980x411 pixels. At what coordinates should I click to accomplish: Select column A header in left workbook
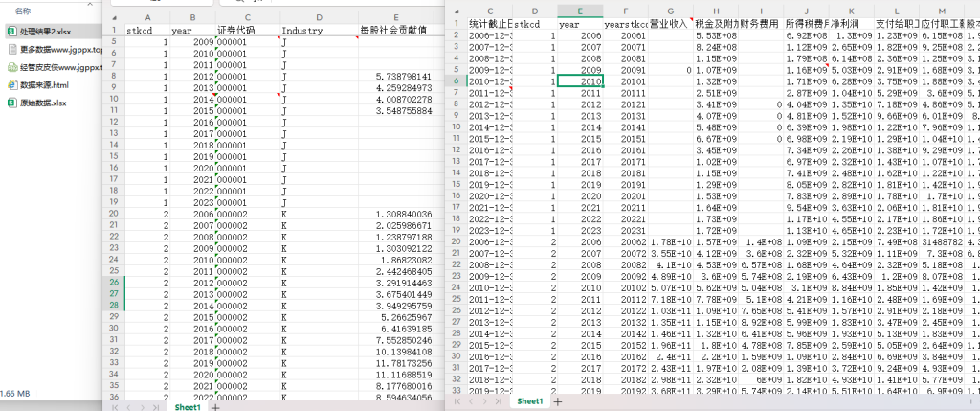pyautogui.click(x=147, y=17)
